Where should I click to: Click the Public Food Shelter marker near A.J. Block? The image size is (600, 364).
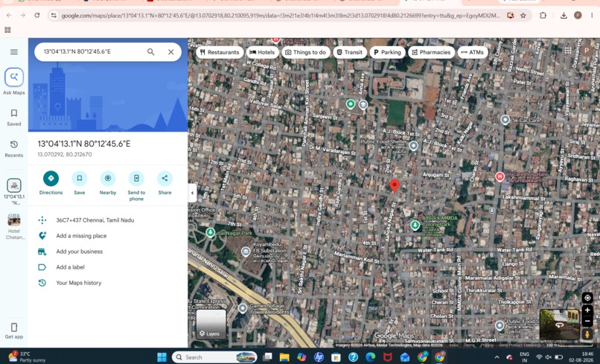coord(413,145)
